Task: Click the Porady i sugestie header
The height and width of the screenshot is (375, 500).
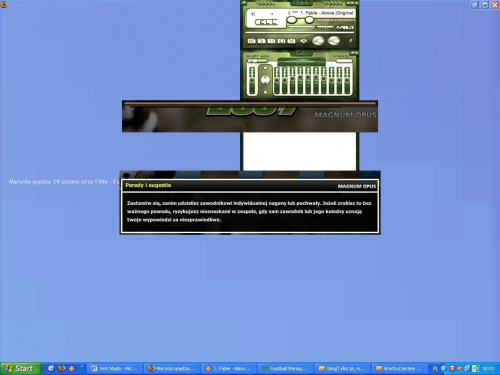Action: click(148, 185)
